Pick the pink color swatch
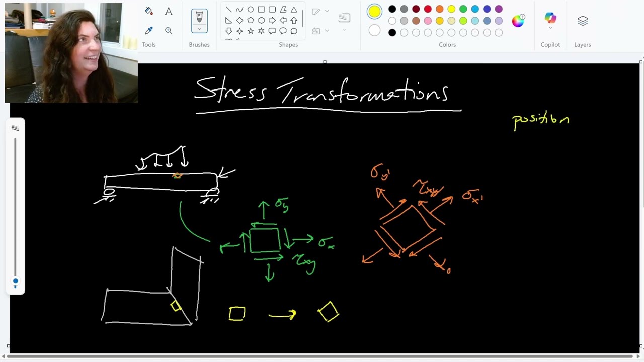644x362 pixels. 428,21
